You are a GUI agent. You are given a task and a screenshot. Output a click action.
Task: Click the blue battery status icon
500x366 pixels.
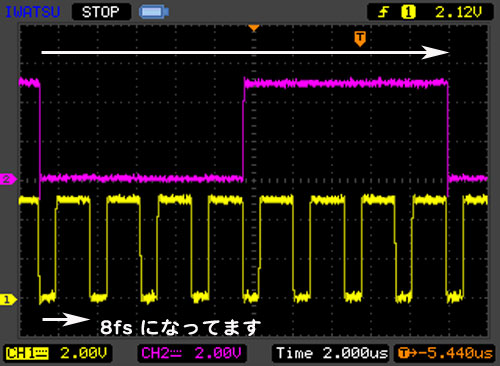(154, 12)
